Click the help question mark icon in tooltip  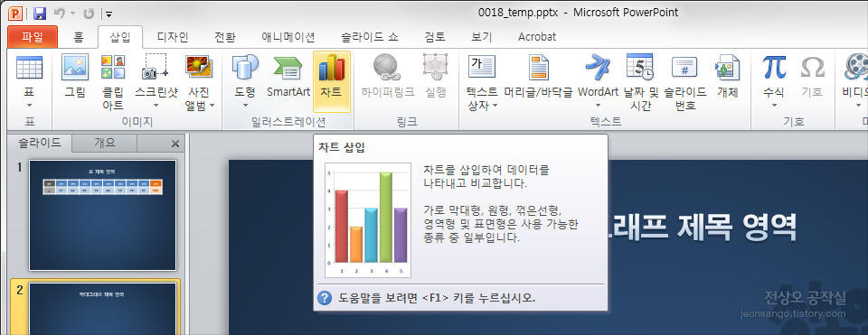click(x=325, y=298)
